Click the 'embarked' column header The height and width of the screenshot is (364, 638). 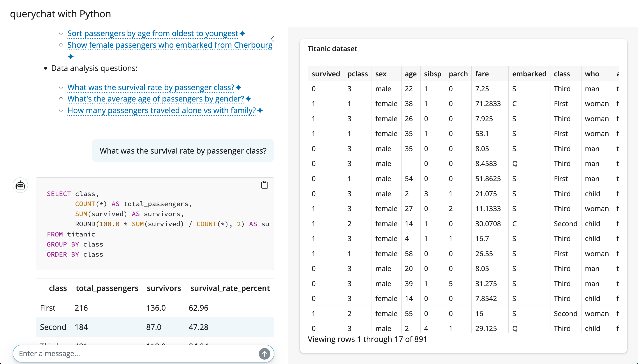pyautogui.click(x=529, y=74)
